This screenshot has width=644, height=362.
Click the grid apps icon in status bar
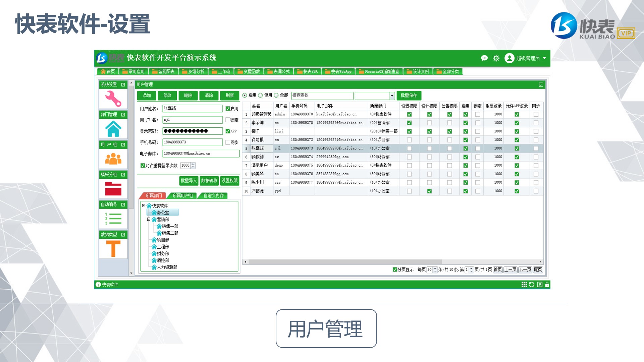[524, 285]
